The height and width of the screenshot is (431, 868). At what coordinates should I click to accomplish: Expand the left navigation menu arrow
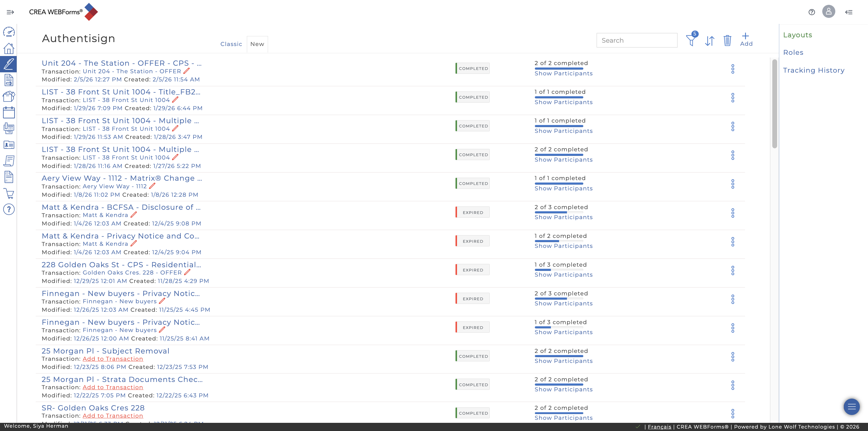coord(10,12)
